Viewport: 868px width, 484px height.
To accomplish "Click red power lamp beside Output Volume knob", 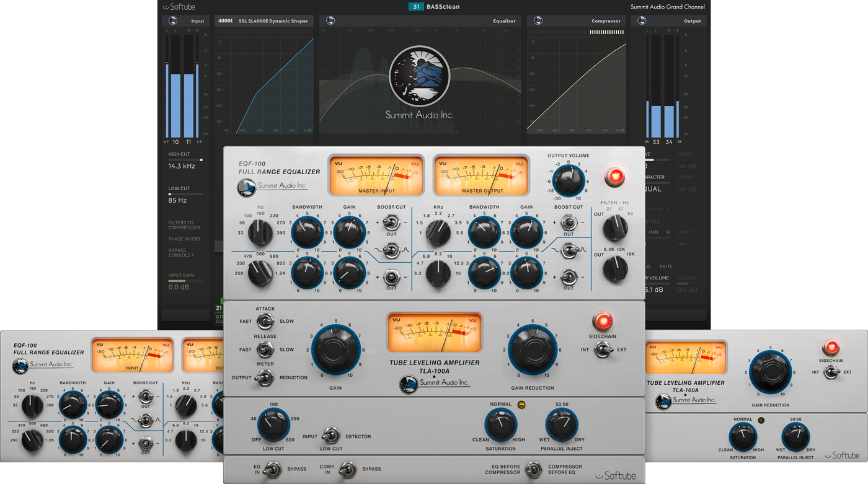I will coord(615,177).
